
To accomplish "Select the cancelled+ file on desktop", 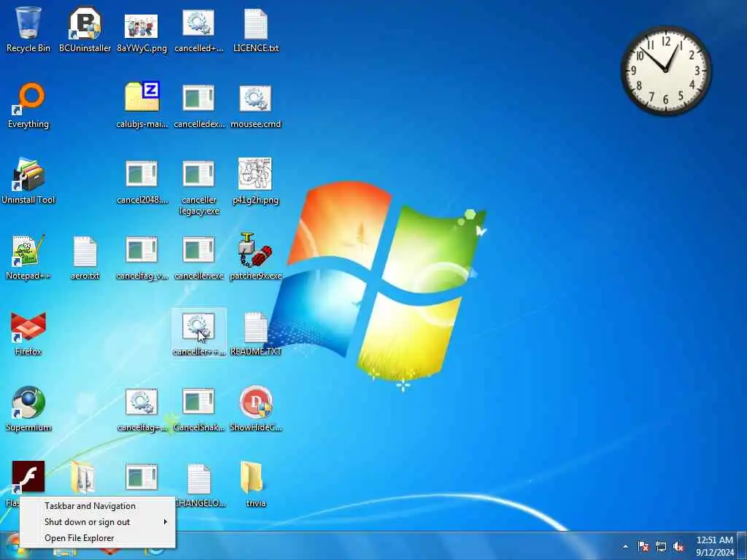I will [198, 29].
